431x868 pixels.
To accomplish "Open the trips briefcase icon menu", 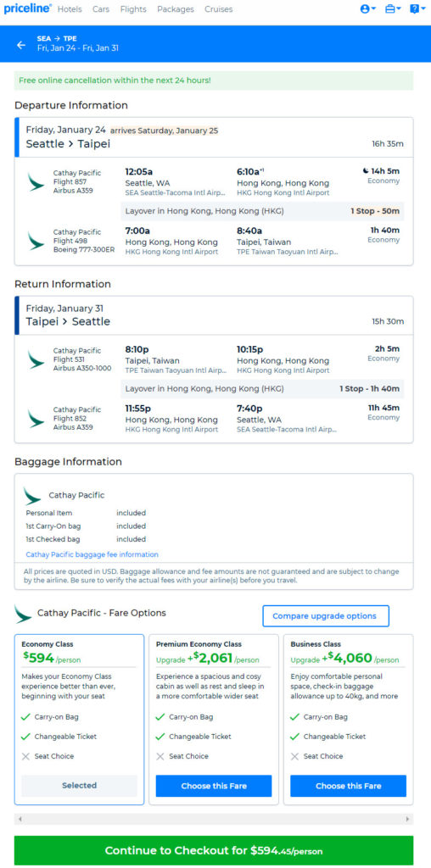I will click(393, 8).
